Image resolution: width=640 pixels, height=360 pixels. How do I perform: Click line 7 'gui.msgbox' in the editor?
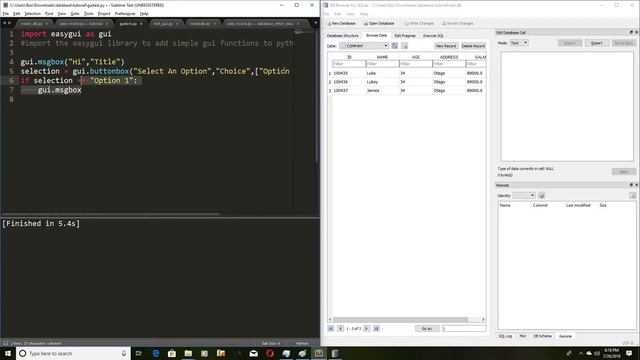click(x=60, y=90)
